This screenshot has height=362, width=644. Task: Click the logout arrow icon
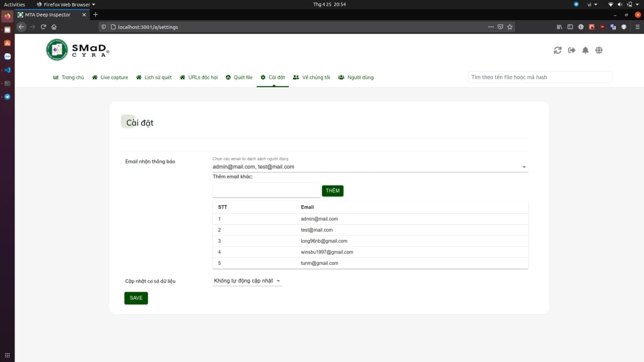(x=572, y=50)
